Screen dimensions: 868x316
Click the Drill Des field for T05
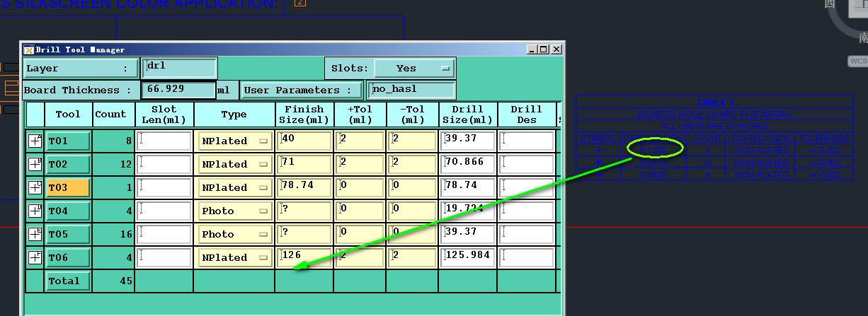[x=526, y=234]
